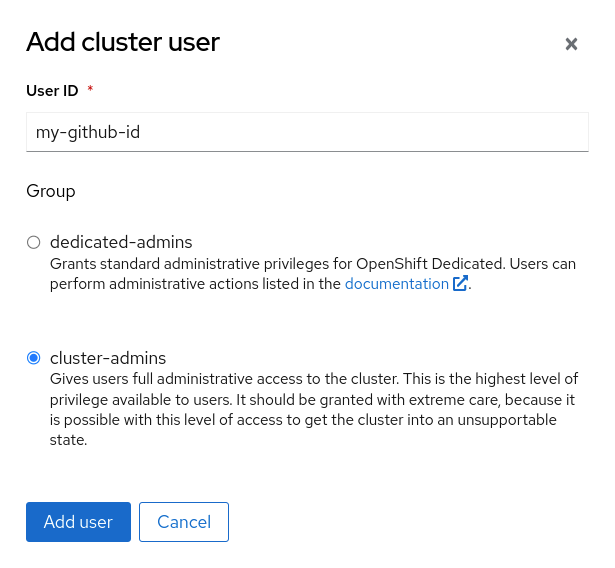Screen dimensions: 615x568
Task: Click the 'Add cluster user' dialog title
Action: coord(123,42)
